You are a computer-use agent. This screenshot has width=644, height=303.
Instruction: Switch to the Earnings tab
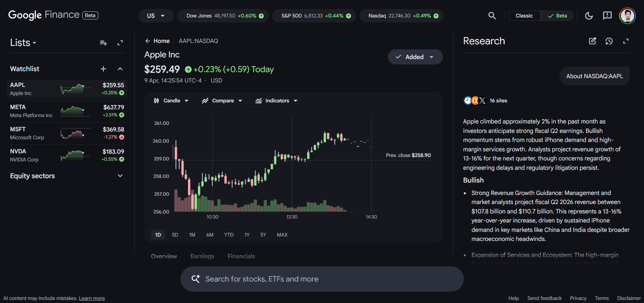click(x=202, y=256)
